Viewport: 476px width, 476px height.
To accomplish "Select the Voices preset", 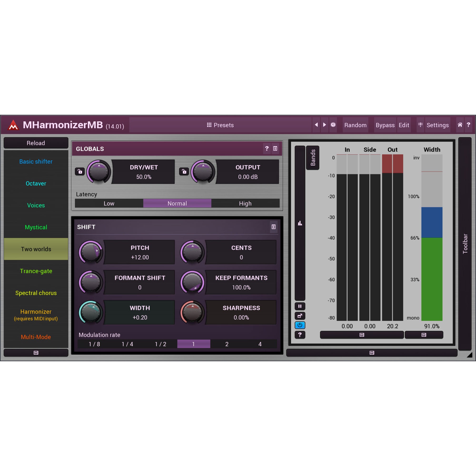I will tap(36, 205).
